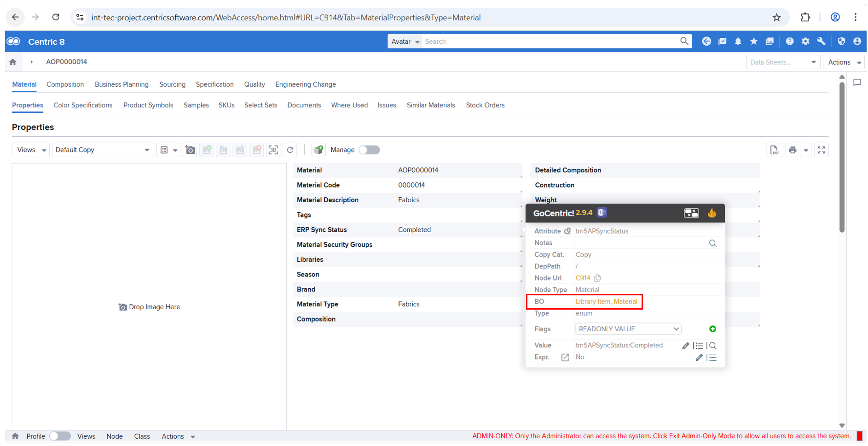Viewport: 868px width, 446px height.
Task: Toggle fullscreen expand icon
Action: tap(822, 150)
